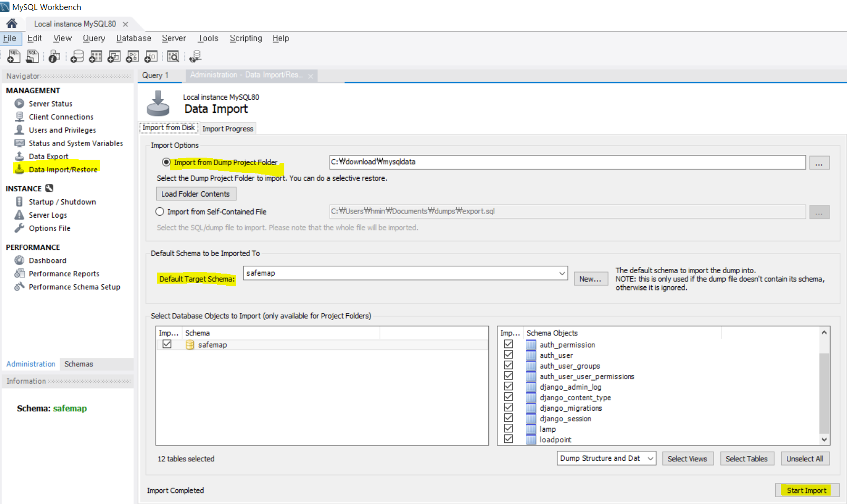847x504 pixels.
Task: Open Data Export in the Management sidebar
Action: [49, 156]
